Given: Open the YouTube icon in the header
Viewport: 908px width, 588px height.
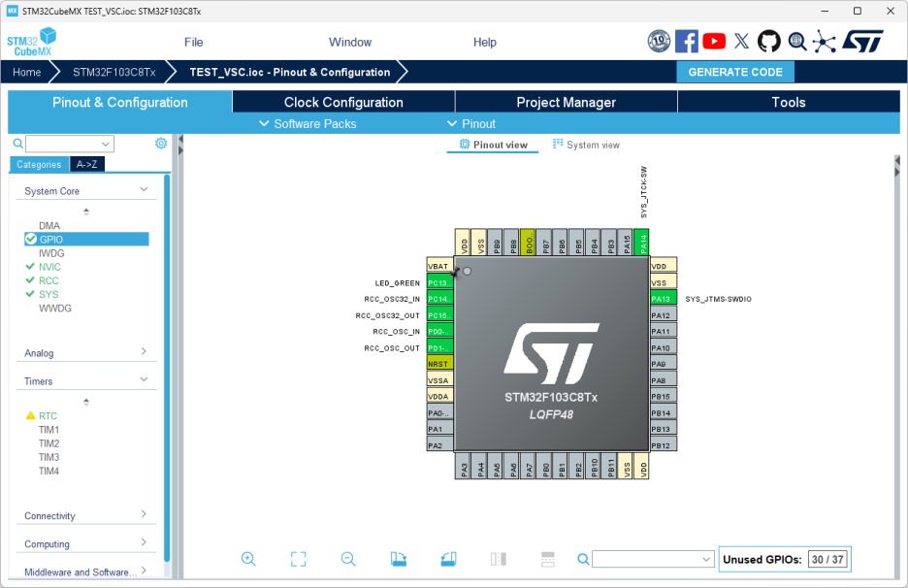Looking at the screenshot, I should click(x=714, y=41).
